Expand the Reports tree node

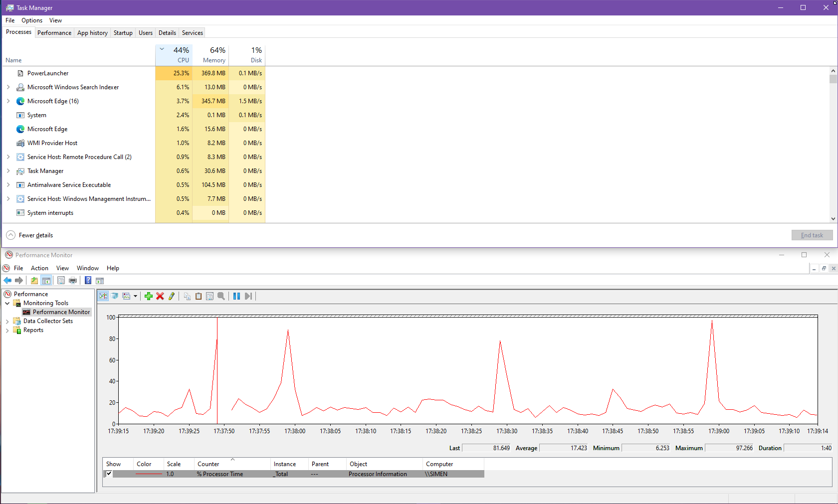7,331
